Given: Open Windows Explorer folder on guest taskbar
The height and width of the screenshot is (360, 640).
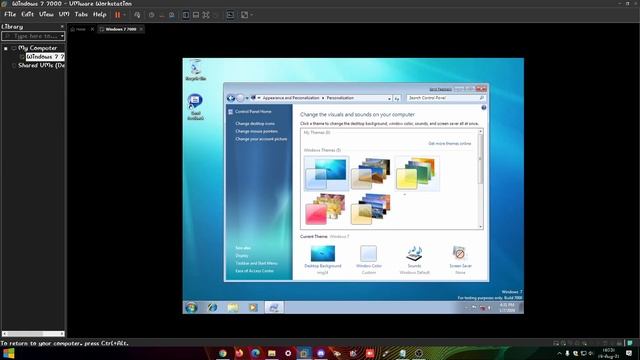Looking at the screenshot, I should tap(233, 307).
